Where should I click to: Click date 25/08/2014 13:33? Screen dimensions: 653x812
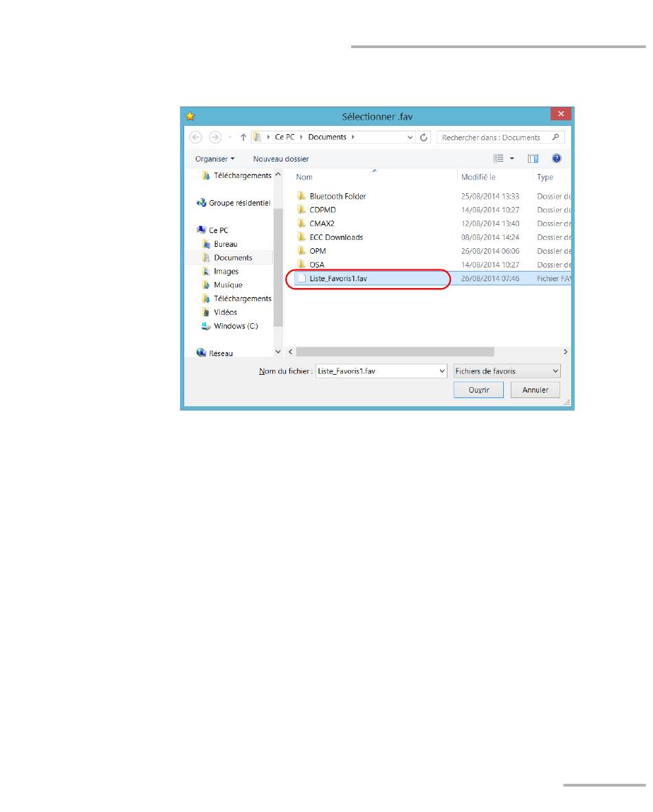click(x=490, y=196)
